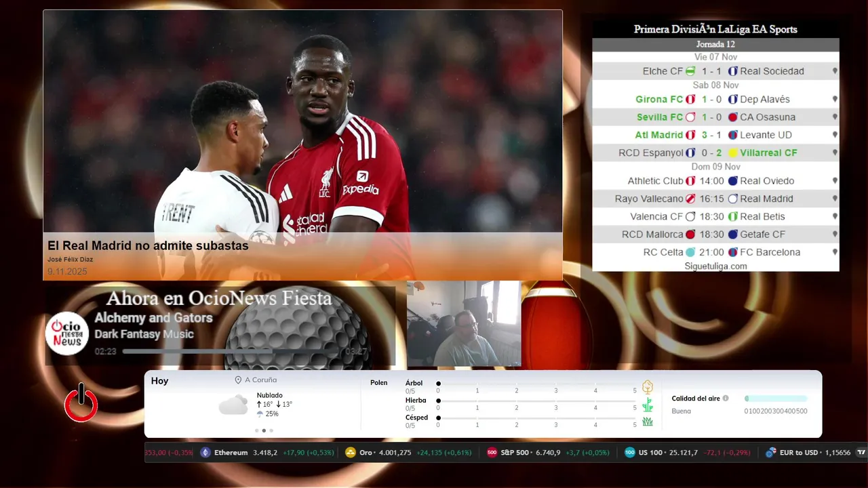This screenshot has height=488, width=868.
Task: Select the first weather carousel dot
Action: point(256,430)
